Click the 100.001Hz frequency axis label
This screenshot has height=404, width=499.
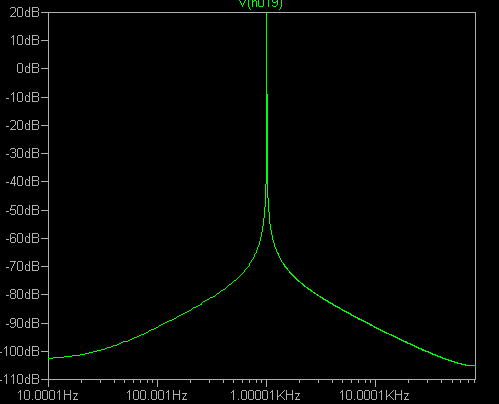point(157,396)
